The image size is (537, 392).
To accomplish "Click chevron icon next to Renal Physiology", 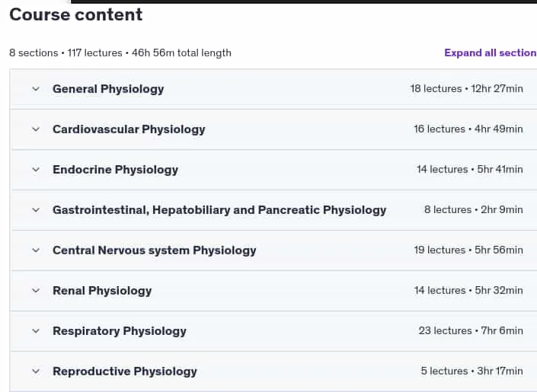I will point(36,291).
